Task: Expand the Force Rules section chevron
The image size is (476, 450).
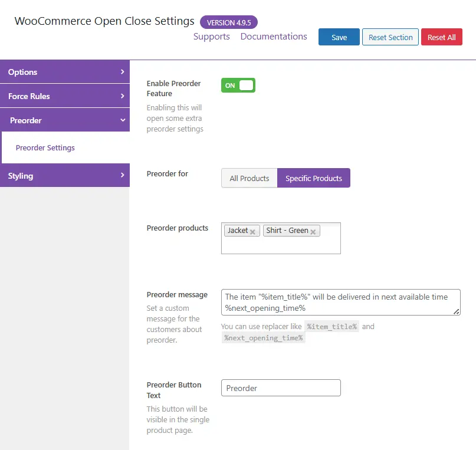Action: coord(122,96)
